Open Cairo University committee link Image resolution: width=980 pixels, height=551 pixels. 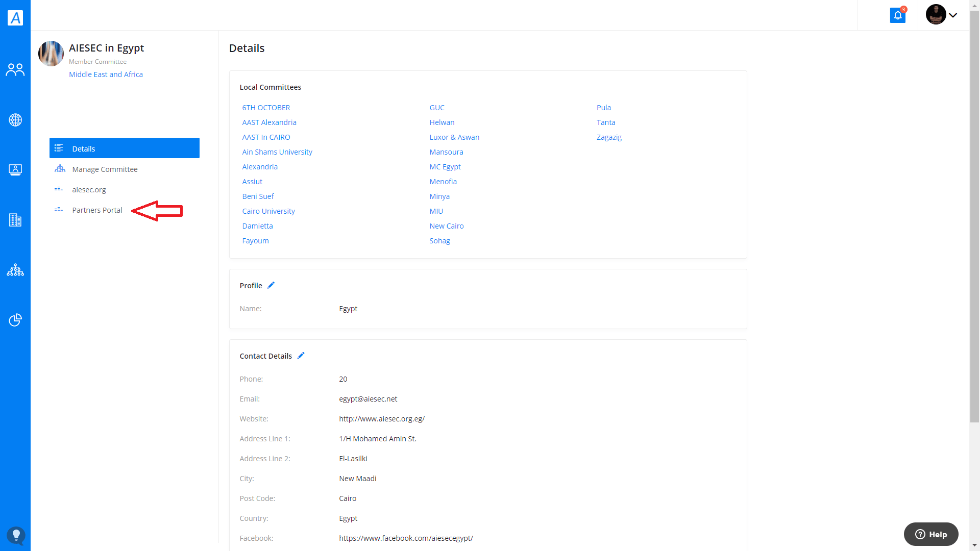[x=268, y=211]
